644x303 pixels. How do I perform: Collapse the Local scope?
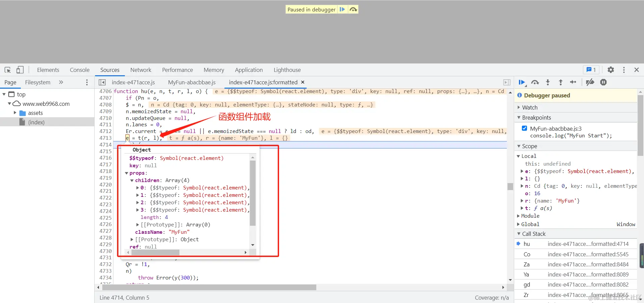pos(518,156)
